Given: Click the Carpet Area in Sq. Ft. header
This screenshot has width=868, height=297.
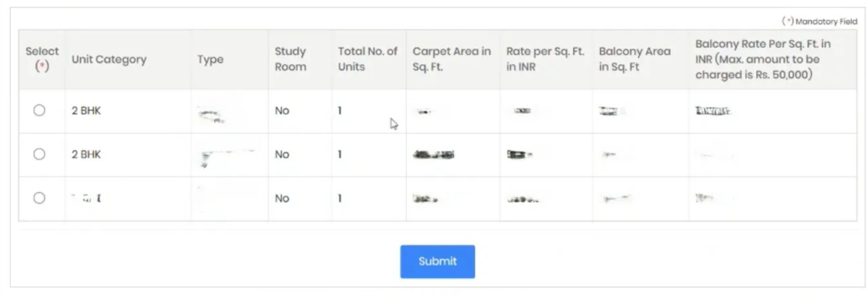Looking at the screenshot, I should (451, 59).
